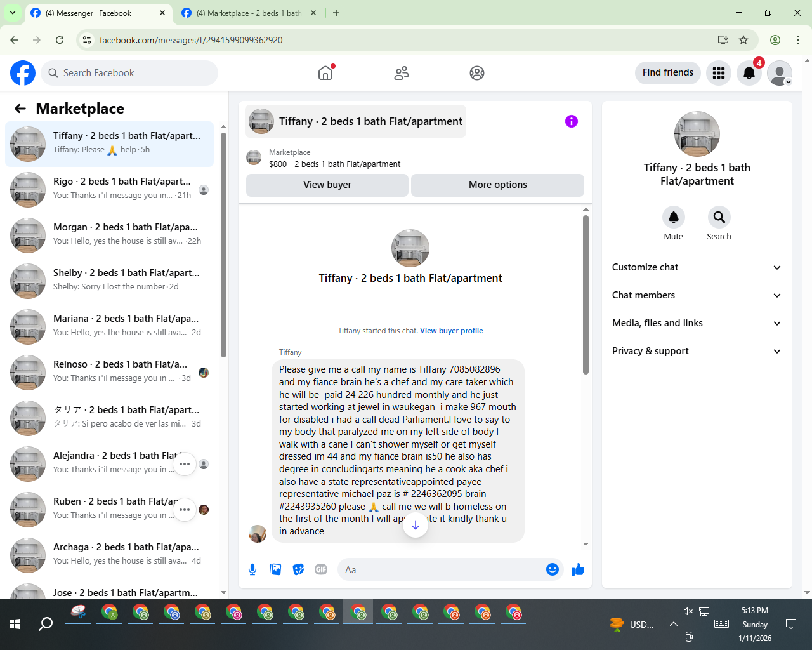Image resolution: width=812 pixels, height=650 pixels.
Task: Open Chrome three-dot menu
Action: 798,40
